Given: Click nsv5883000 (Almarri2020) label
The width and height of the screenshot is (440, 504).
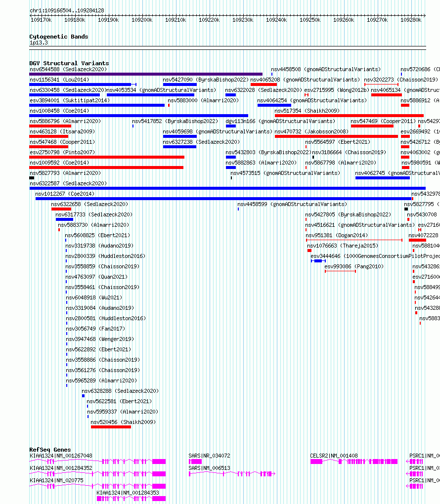Looking at the screenshot, I should coord(203,101).
